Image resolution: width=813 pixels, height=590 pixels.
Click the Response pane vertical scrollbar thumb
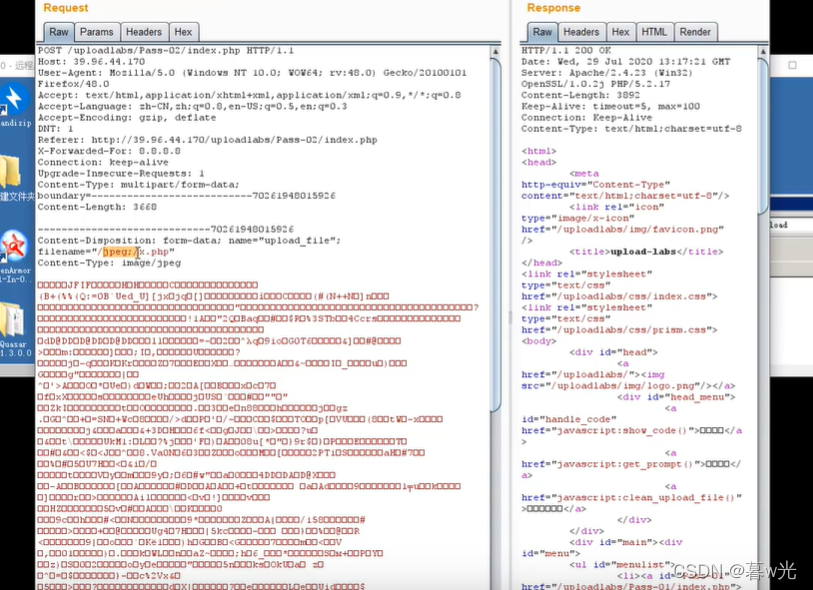[763, 136]
